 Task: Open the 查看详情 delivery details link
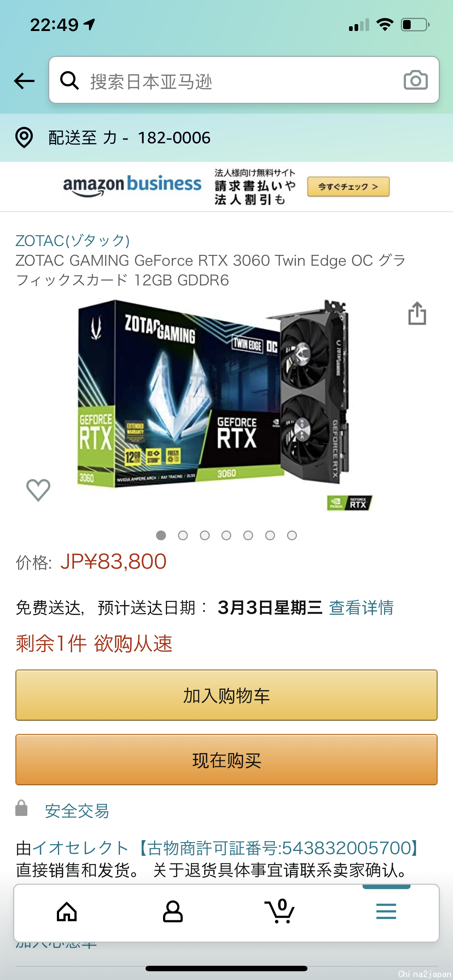coord(361,607)
